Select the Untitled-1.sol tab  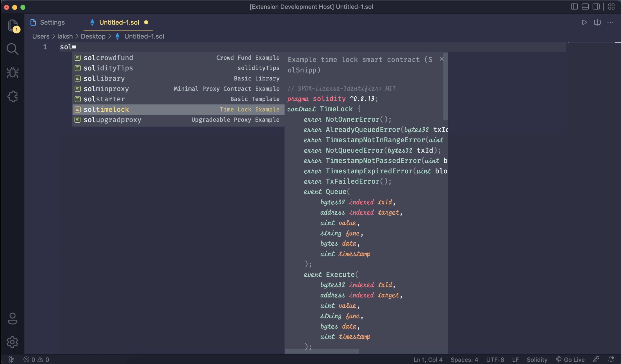tap(118, 22)
